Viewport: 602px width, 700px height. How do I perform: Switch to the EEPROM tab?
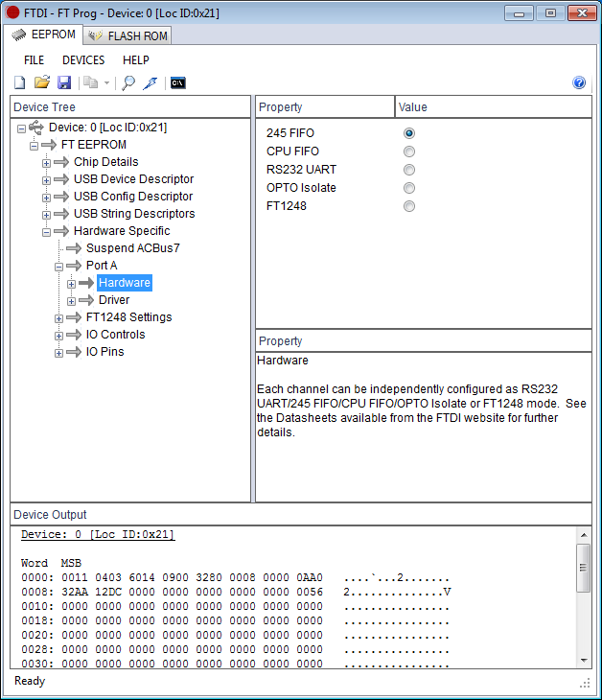coord(43,35)
